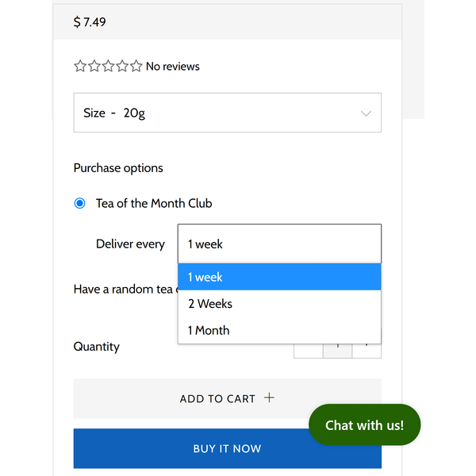Open the Chat with us widget

pos(364,425)
